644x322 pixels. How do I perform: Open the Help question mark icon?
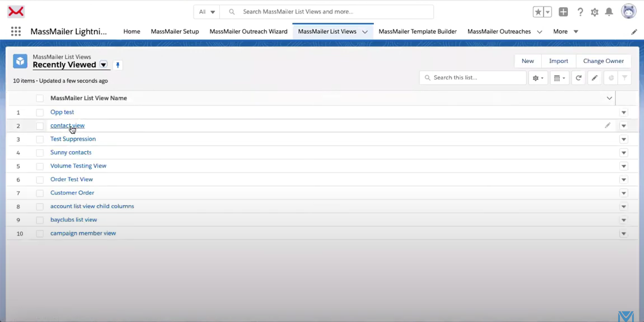[x=580, y=12]
